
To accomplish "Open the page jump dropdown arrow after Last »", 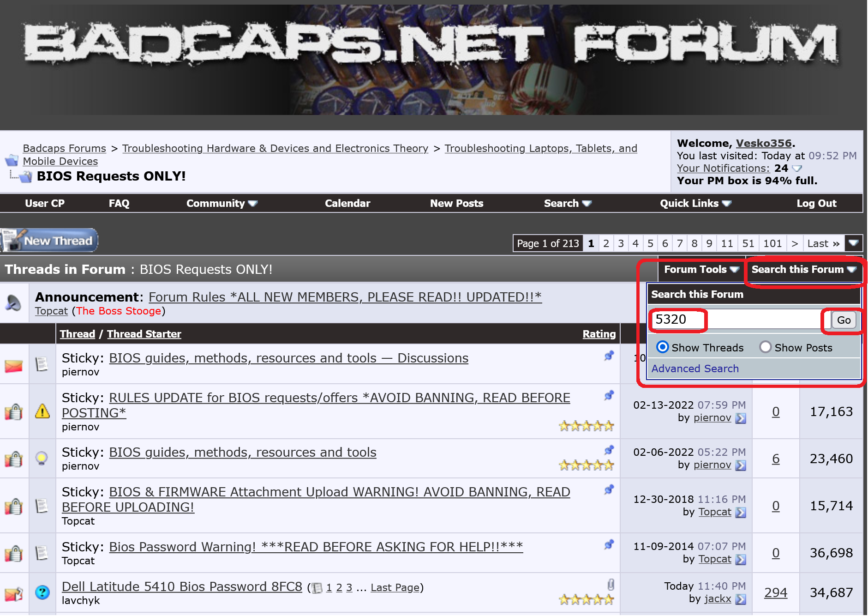I will [x=854, y=243].
